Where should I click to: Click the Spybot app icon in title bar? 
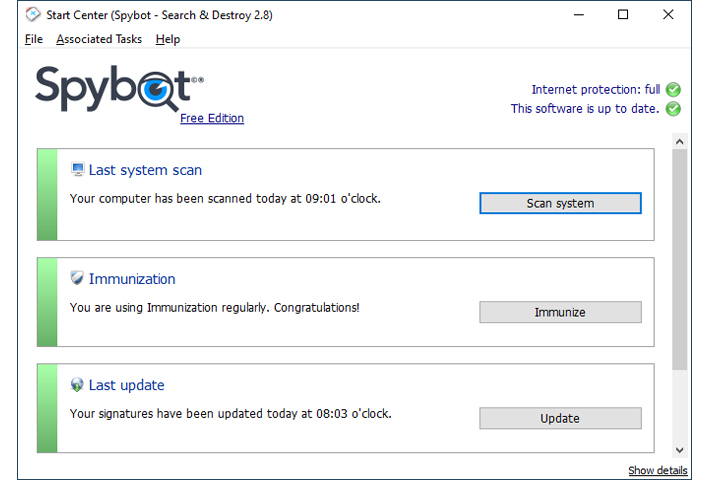click(x=33, y=15)
